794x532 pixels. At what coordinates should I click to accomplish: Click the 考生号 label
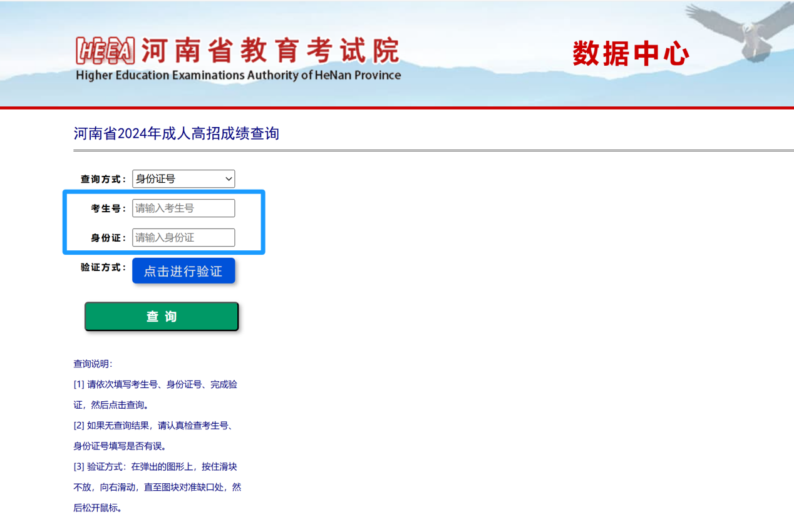point(108,208)
